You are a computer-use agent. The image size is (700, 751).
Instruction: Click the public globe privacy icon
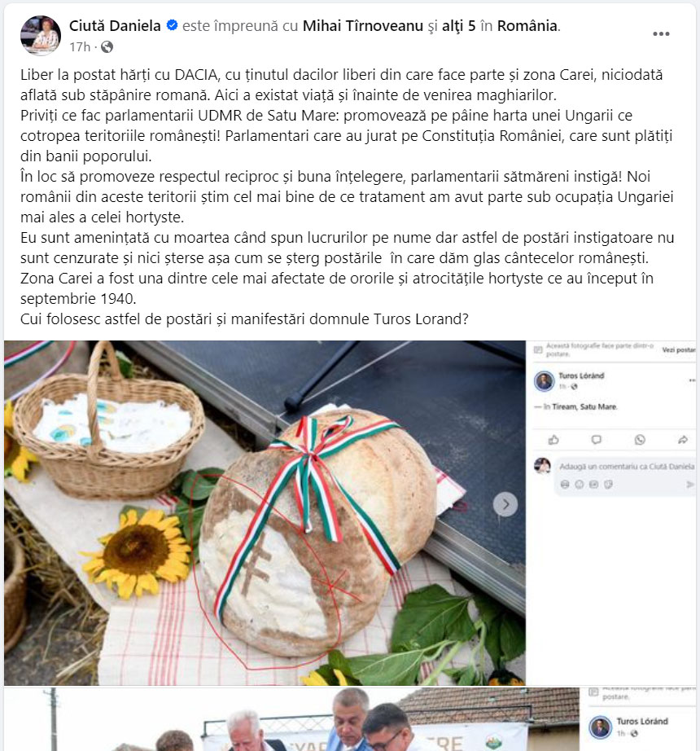(x=107, y=47)
